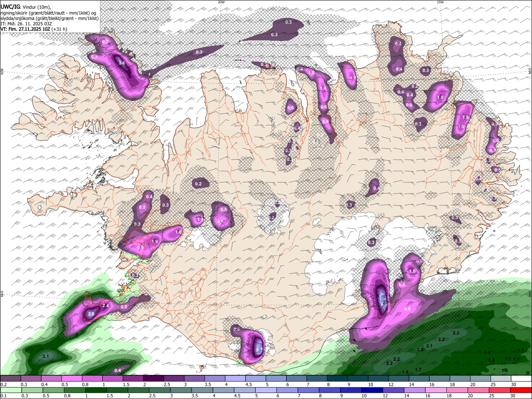Viewport: 532px width, 399px height.
Task: Click the '1.0' value in the lower right corner
Action: 505,370
